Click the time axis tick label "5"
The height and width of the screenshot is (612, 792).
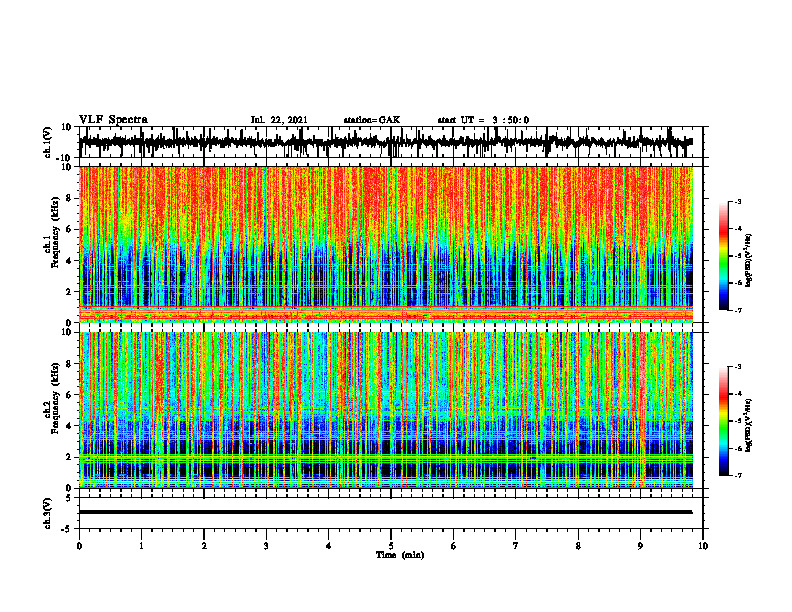pos(391,546)
